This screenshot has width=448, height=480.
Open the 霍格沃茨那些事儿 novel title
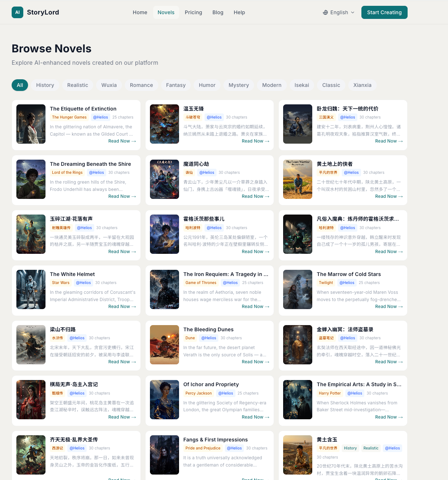(x=204, y=219)
